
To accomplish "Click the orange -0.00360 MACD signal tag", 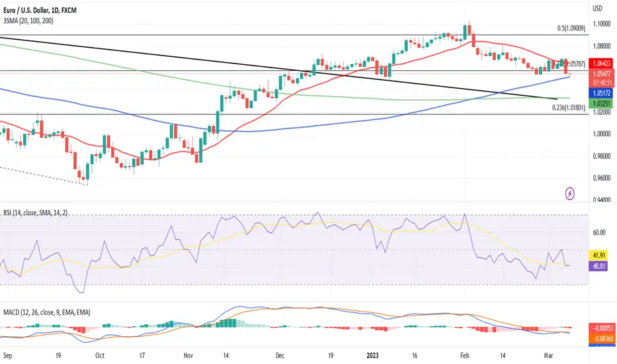I will 602,338.
